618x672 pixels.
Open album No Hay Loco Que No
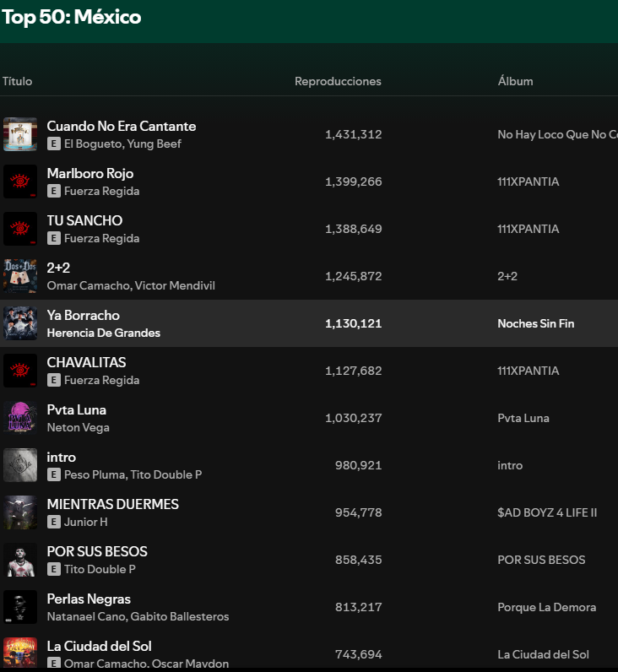coord(557,134)
